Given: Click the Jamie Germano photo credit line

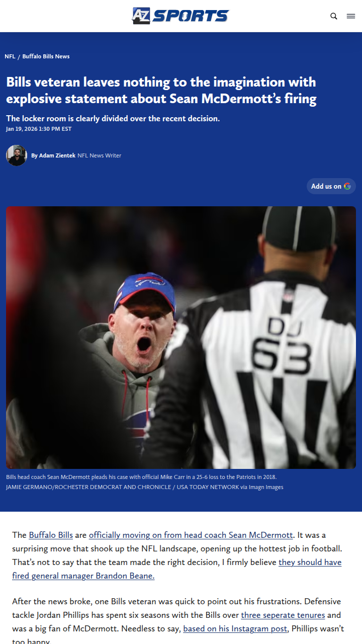Looking at the screenshot, I should pyautogui.click(x=145, y=487).
